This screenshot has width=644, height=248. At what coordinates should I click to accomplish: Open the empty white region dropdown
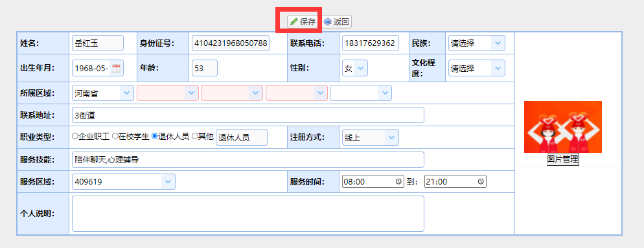[361, 93]
